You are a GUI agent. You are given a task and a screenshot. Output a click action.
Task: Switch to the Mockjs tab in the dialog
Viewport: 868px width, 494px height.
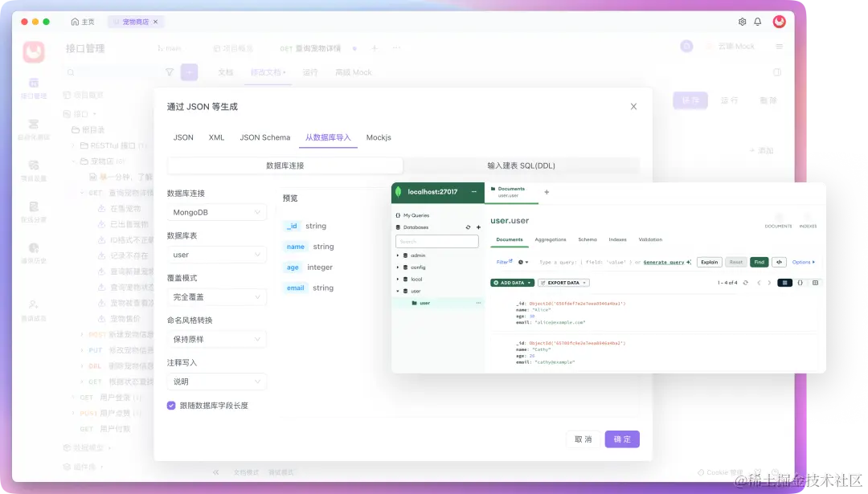[378, 137]
